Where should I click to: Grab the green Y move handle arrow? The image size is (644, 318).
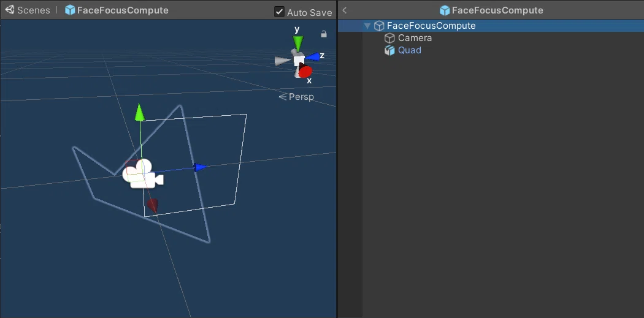click(140, 112)
